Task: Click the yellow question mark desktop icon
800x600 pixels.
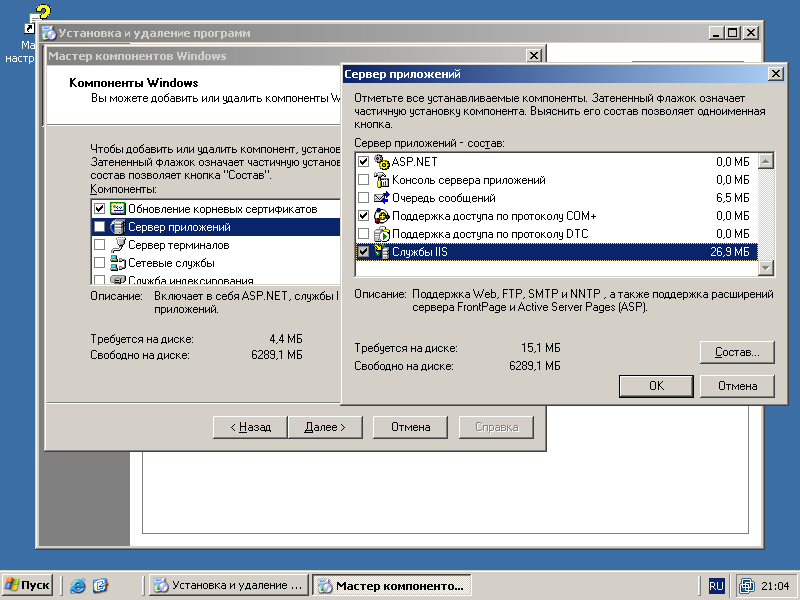Action: point(44,13)
